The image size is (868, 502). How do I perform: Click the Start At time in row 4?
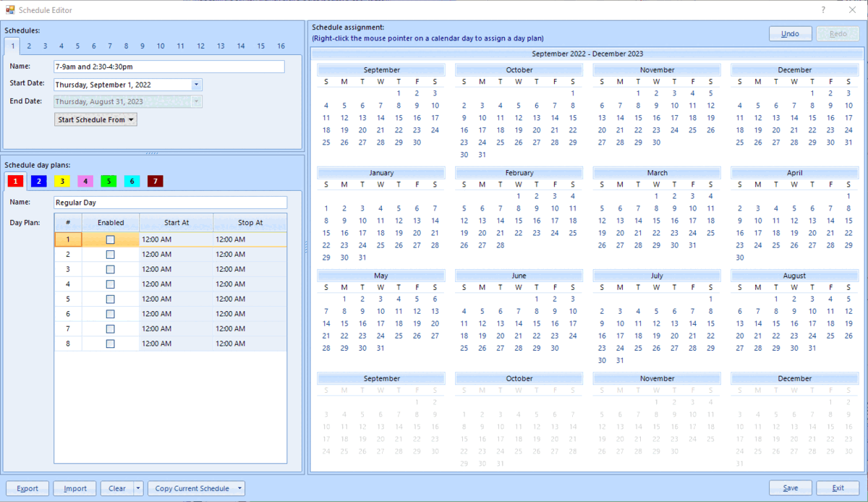coord(176,284)
